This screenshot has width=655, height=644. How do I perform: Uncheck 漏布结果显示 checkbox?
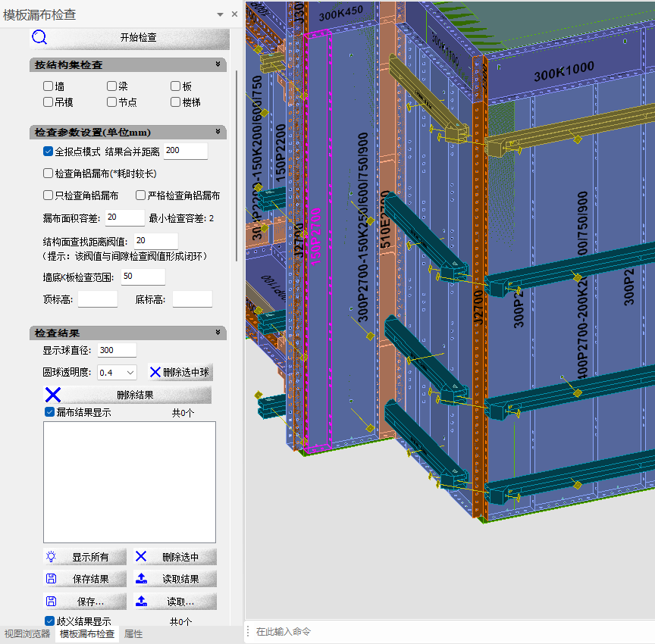click(x=49, y=412)
